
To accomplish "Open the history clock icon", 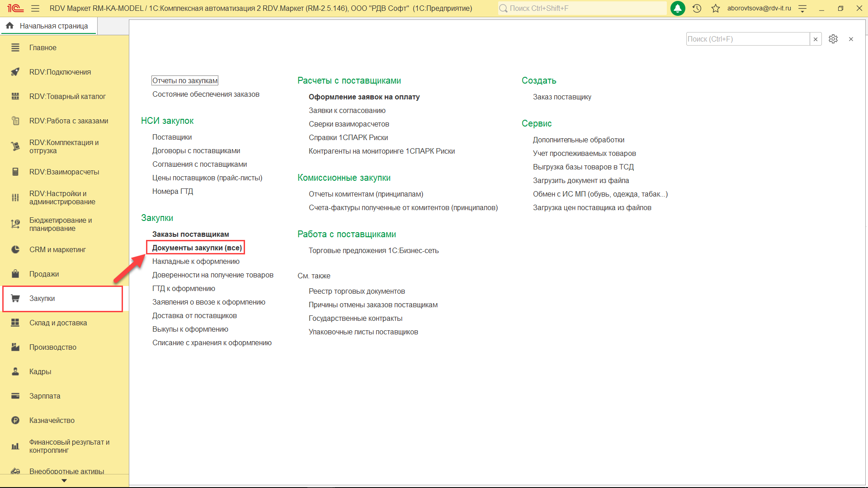I will [697, 8].
